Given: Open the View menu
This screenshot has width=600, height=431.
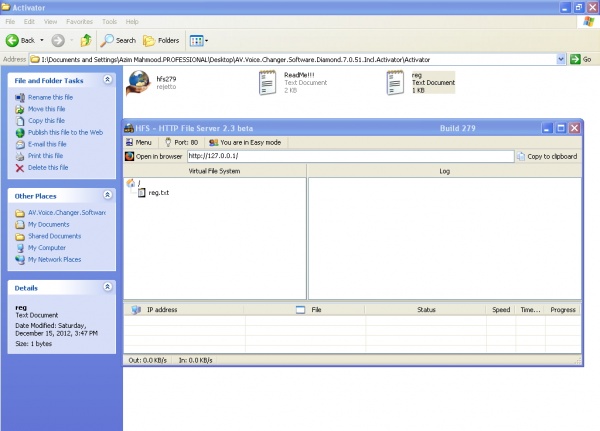Looking at the screenshot, I should pos(50,21).
